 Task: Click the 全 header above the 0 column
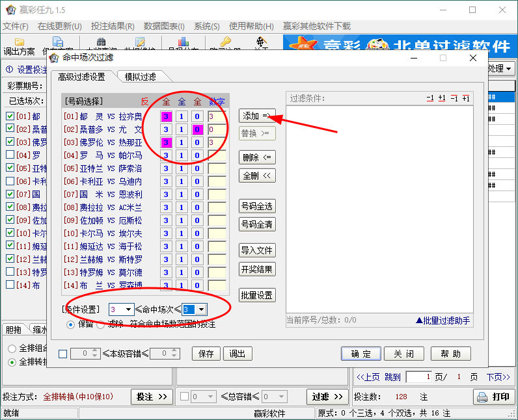[x=197, y=101]
